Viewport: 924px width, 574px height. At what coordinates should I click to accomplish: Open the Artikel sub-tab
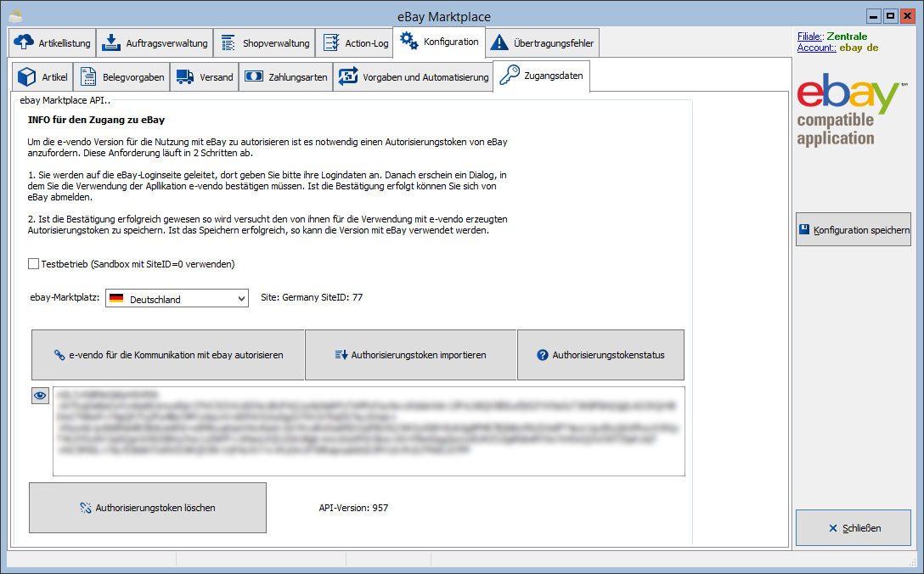[42, 77]
